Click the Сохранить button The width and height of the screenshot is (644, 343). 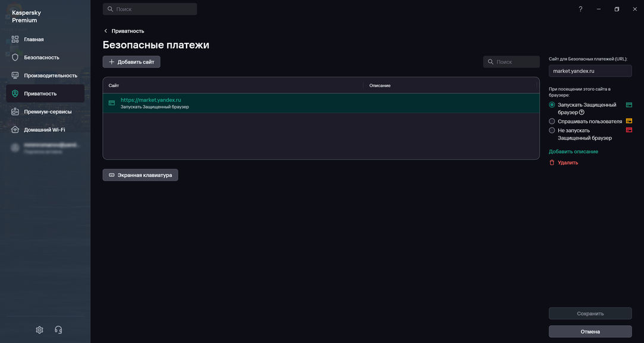[x=590, y=313]
